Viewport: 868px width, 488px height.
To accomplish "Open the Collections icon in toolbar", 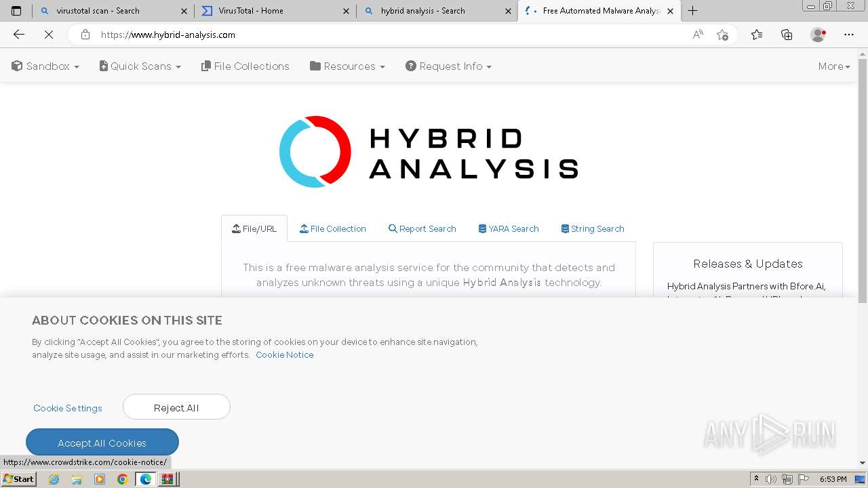I will [x=787, y=35].
